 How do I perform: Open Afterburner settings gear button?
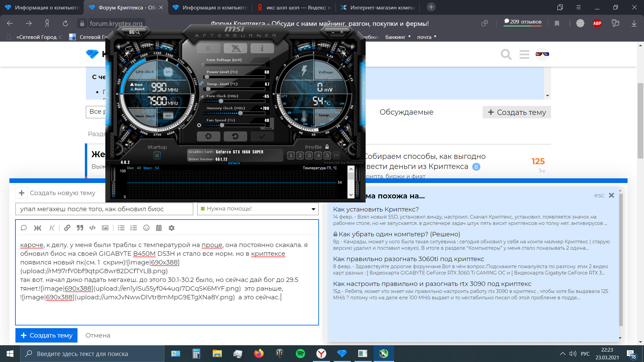pyautogui.click(x=208, y=136)
